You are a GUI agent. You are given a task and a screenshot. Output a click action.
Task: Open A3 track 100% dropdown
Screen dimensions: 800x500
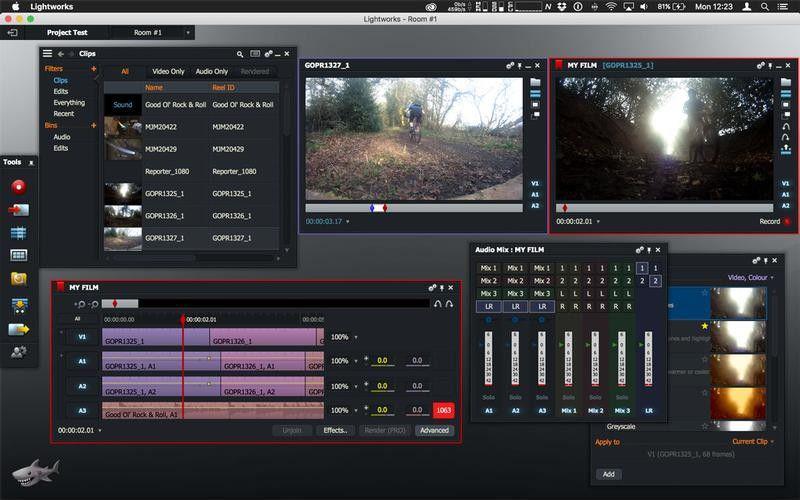[356, 410]
